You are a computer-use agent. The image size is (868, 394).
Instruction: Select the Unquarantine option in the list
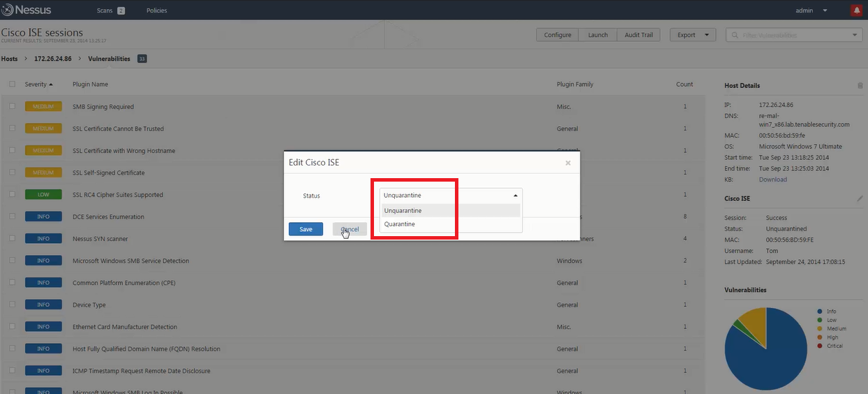pyautogui.click(x=451, y=210)
